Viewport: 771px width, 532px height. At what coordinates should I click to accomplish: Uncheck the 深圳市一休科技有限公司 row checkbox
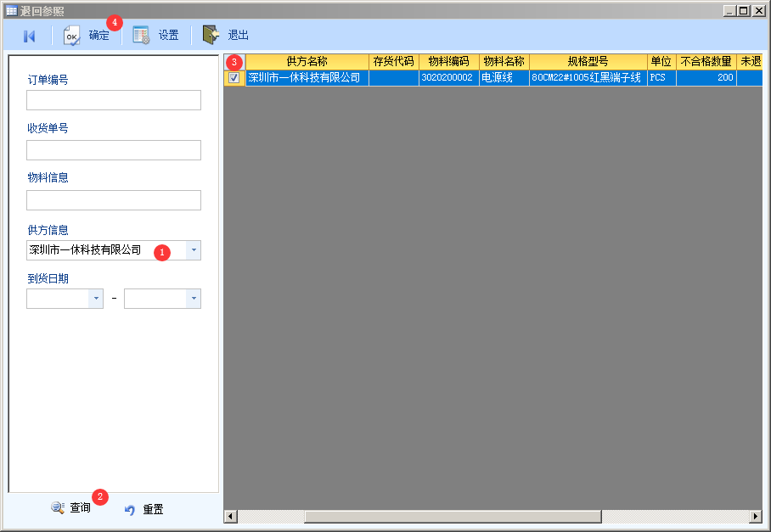tap(234, 77)
